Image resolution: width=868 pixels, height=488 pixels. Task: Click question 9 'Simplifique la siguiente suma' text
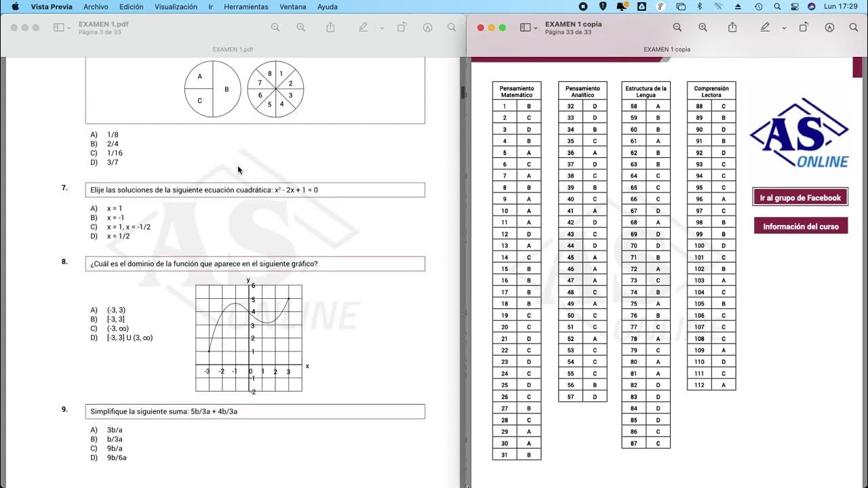(x=163, y=411)
